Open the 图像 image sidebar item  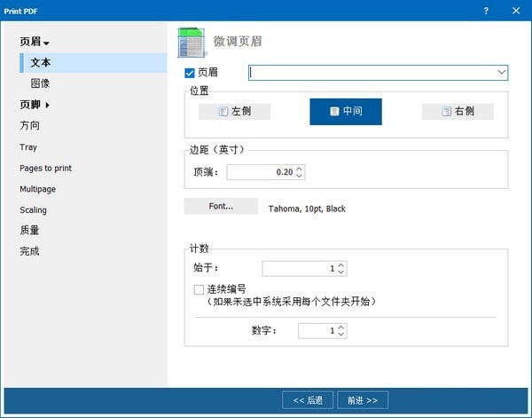[x=40, y=83]
